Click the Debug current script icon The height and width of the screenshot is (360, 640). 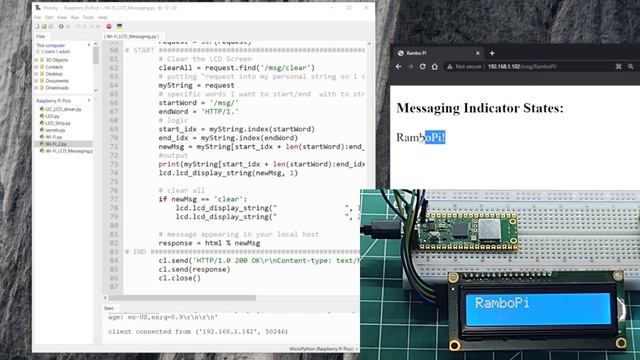pyautogui.click(x=68, y=26)
